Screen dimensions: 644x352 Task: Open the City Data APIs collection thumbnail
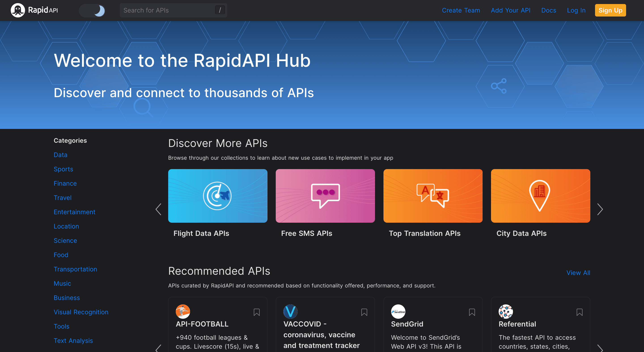[x=540, y=196]
